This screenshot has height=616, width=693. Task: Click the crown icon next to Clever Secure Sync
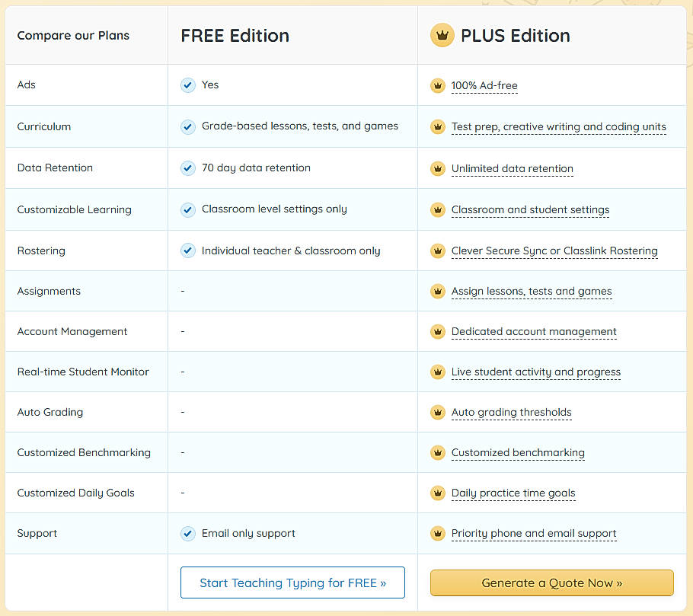(x=438, y=251)
